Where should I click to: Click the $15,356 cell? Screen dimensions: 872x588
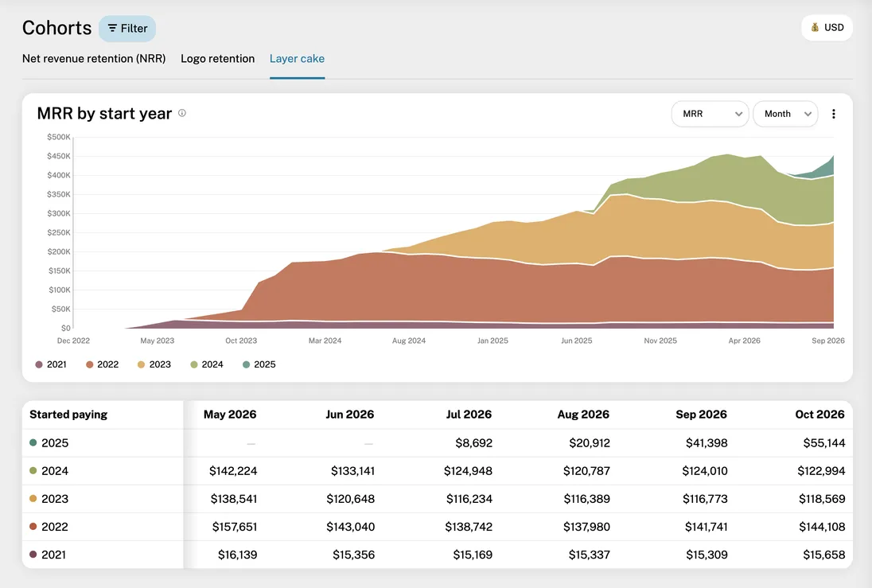click(353, 555)
